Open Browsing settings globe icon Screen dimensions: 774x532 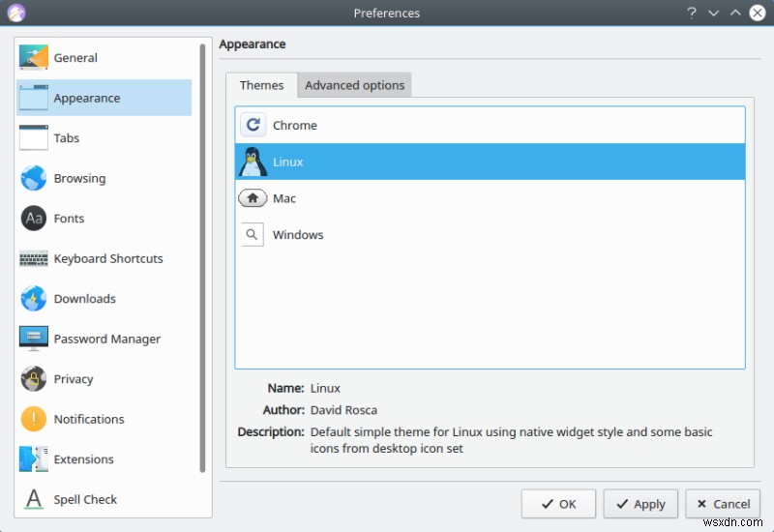(34, 179)
